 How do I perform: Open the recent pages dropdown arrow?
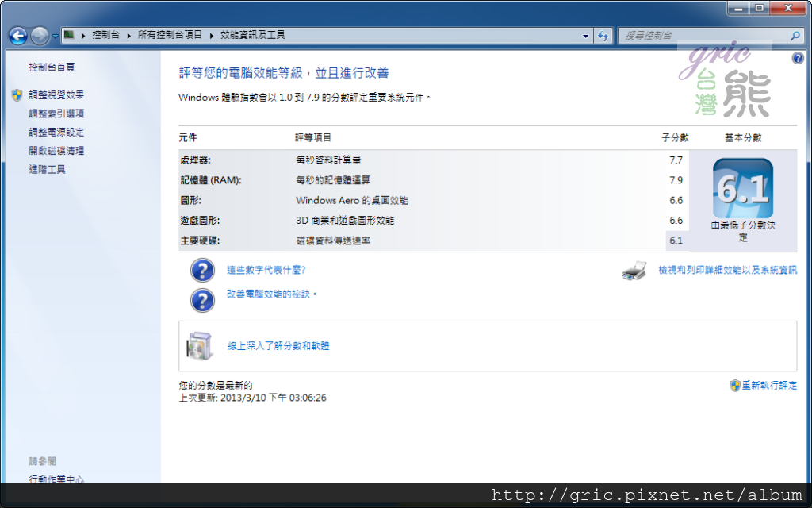click(55, 37)
